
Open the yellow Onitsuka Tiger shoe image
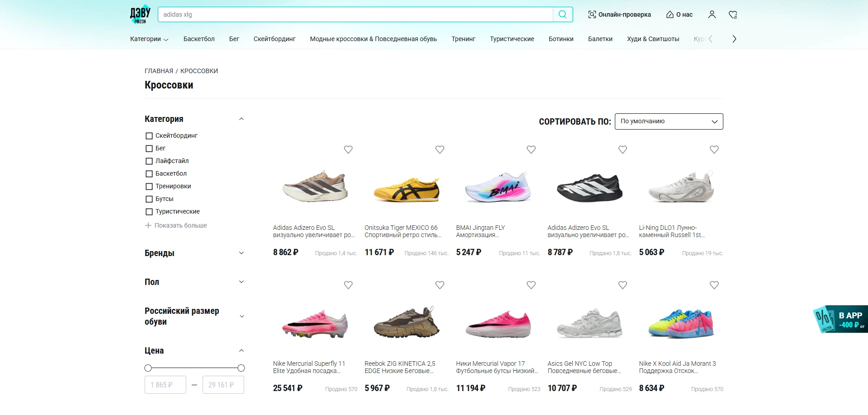tap(406, 189)
